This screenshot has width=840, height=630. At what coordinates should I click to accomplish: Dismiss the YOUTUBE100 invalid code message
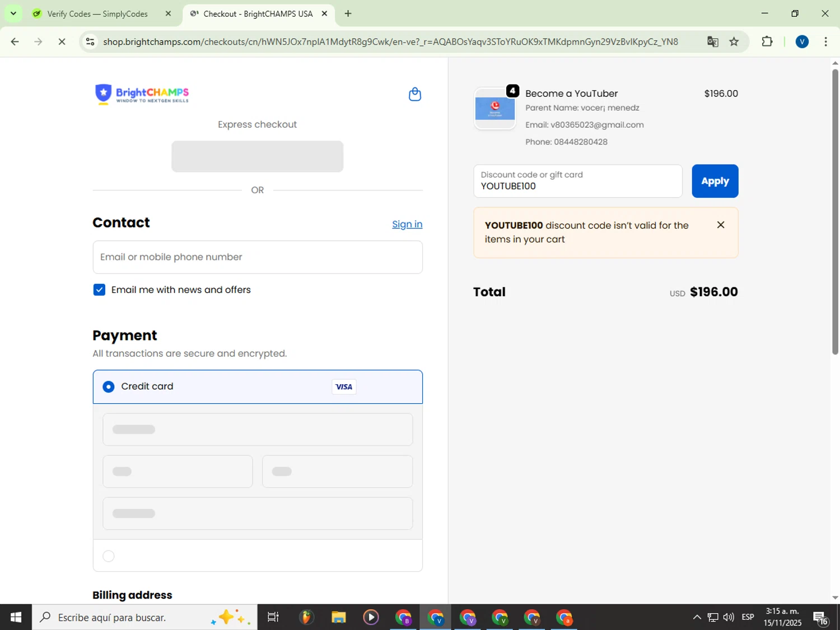(721, 225)
